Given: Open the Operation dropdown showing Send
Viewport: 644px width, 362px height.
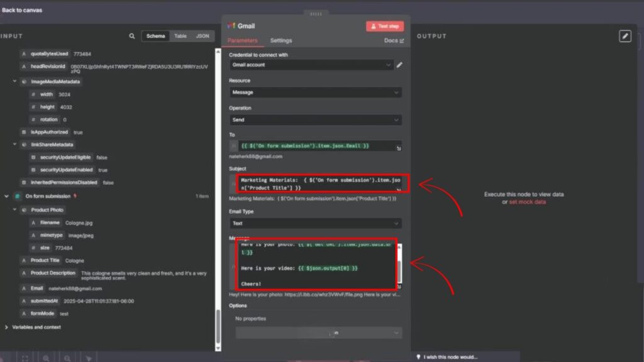Looking at the screenshot, I should (x=315, y=120).
